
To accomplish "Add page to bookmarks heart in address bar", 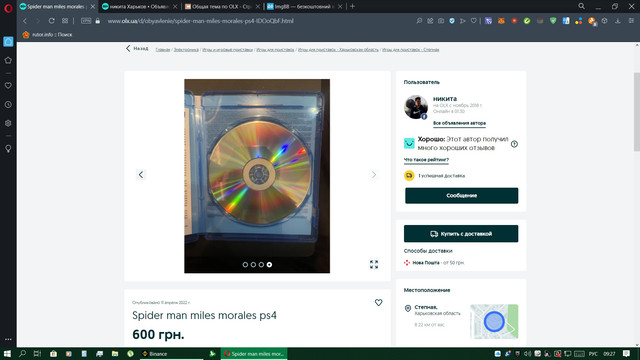I will pyautogui.click(x=473, y=21).
